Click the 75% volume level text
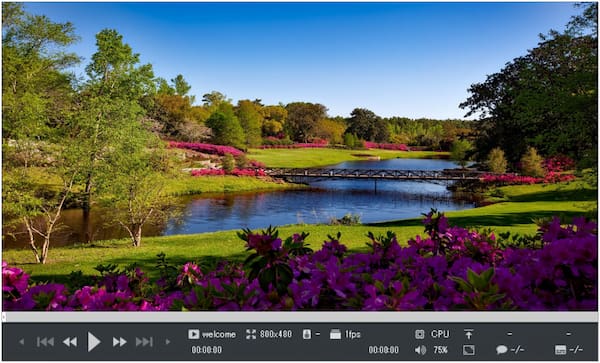600x363 pixels. 441,350
